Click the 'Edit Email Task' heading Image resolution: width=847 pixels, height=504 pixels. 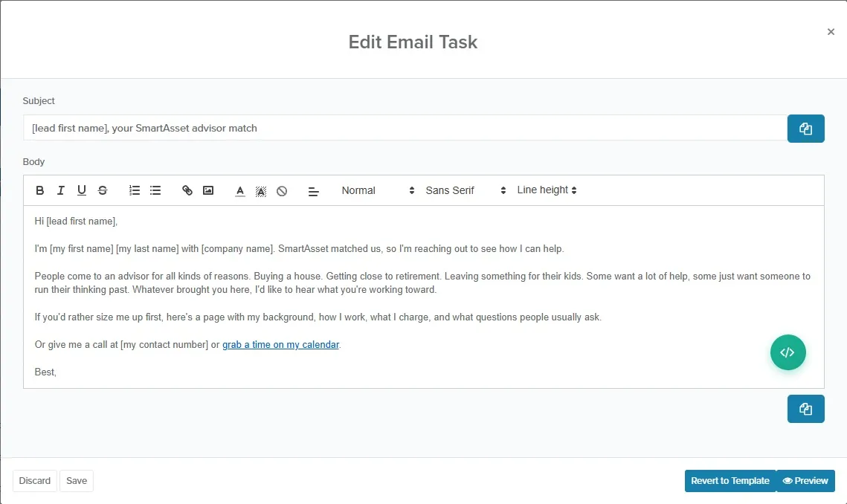tap(413, 42)
